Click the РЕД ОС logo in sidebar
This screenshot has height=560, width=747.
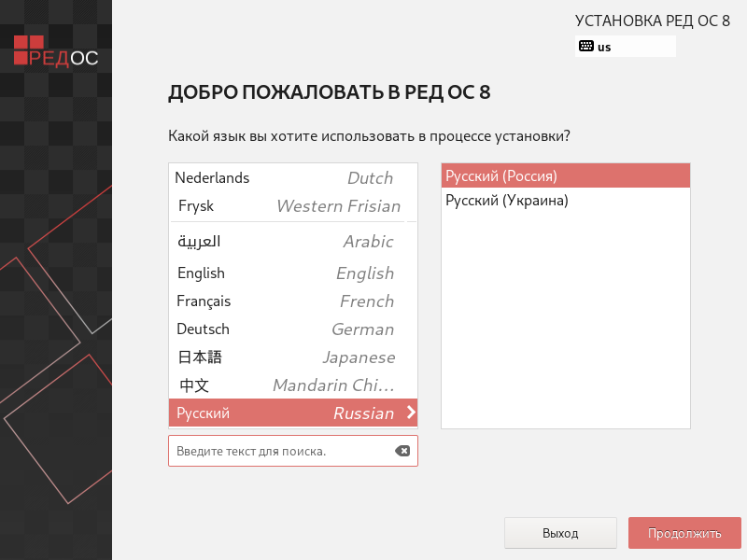56,51
